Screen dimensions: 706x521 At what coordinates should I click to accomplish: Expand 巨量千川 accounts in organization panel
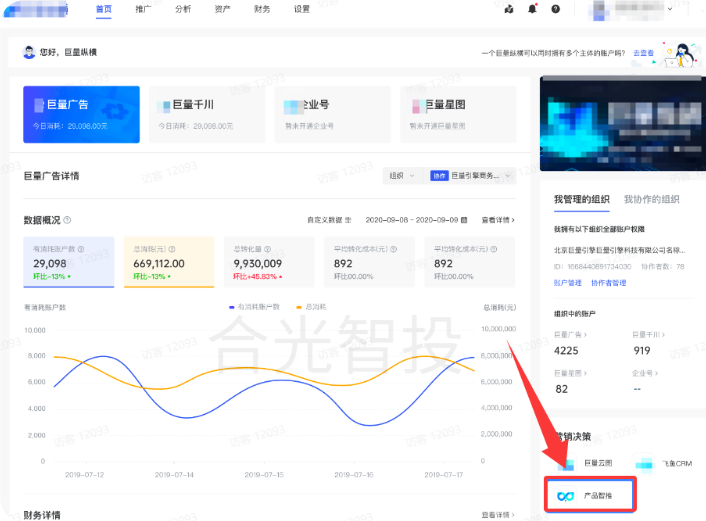(x=648, y=335)
